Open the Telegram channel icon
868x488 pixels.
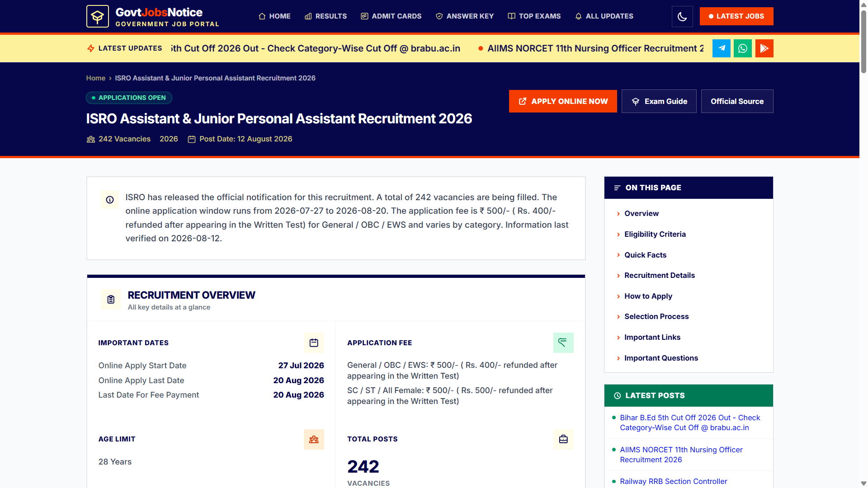722,48
